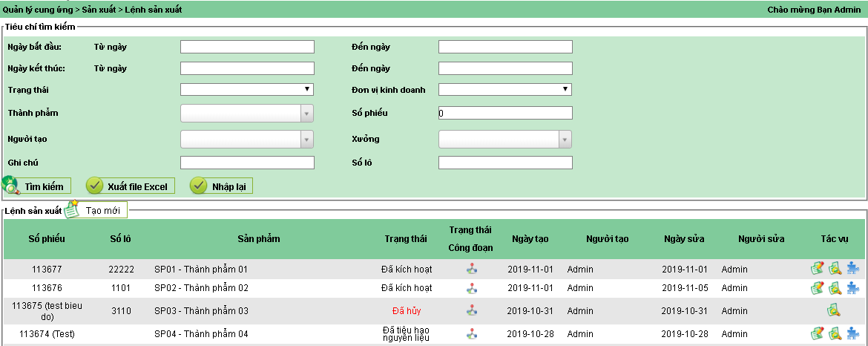868x346 pixels.
Task: Click the Ngày tạo column header
Action: tap(530, 239)
